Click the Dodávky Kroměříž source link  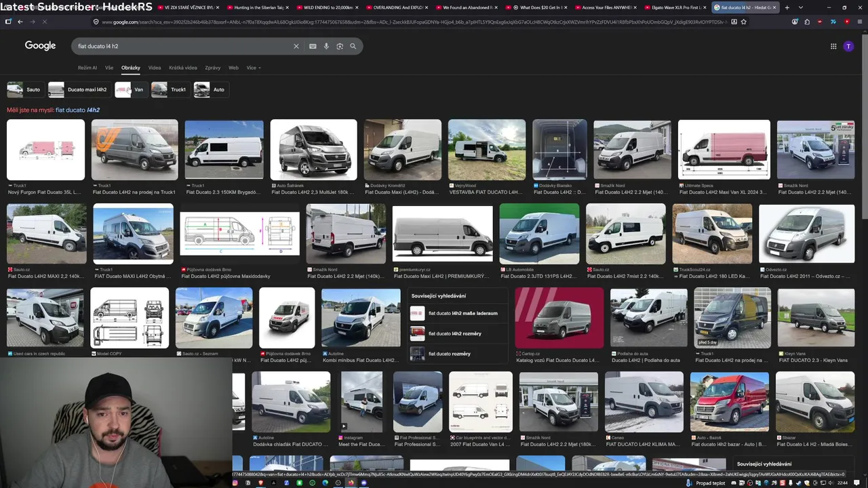[387, 186]
